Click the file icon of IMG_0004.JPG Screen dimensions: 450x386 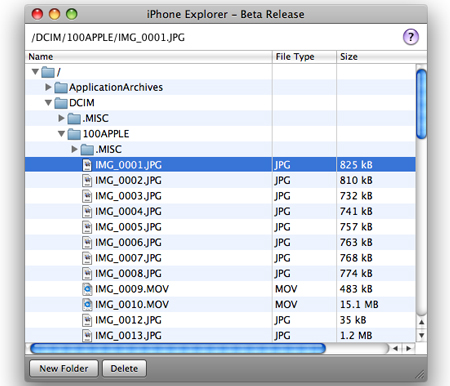[87, 211]
